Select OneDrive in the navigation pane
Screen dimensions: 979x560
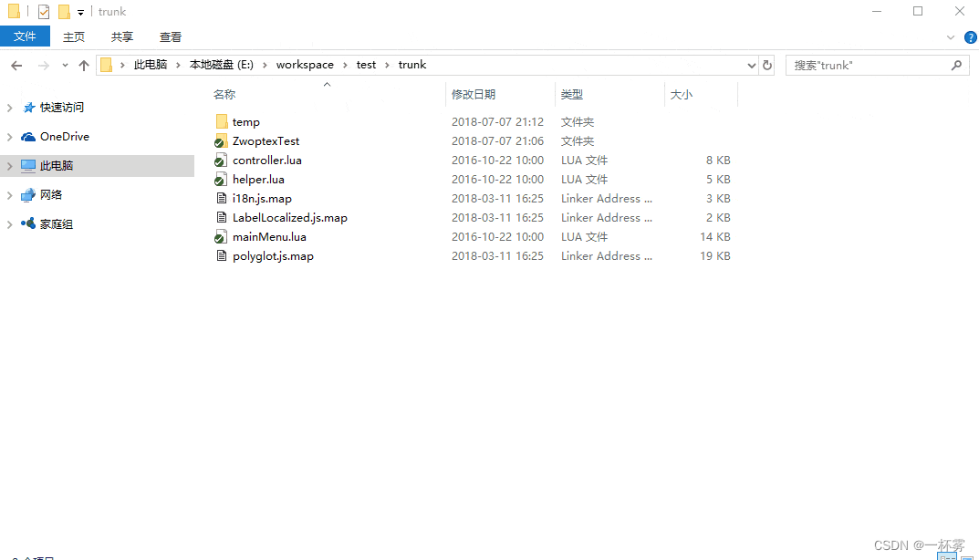pyautogui.click(x=64, y=137)
